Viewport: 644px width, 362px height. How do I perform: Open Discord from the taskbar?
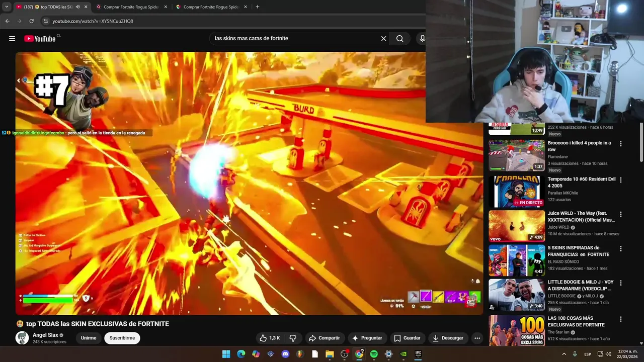(285, 354)
